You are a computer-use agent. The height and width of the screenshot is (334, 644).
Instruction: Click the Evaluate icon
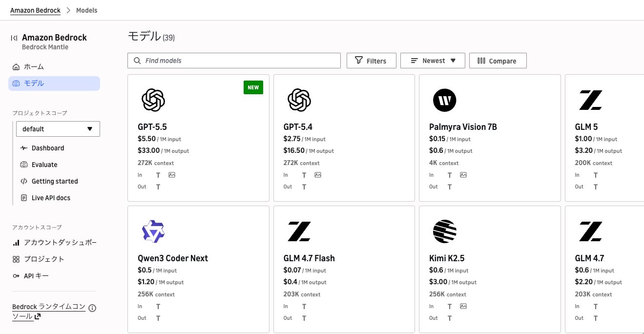23,165
